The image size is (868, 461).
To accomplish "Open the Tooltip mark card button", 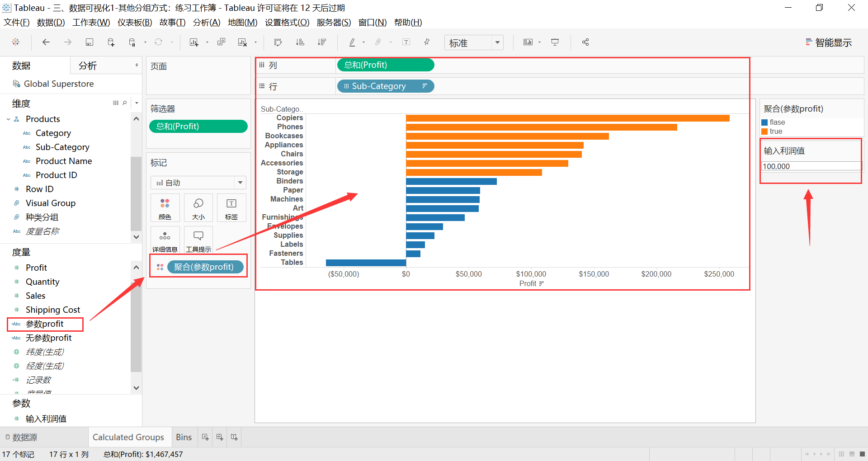I will [x=198, y=240].
